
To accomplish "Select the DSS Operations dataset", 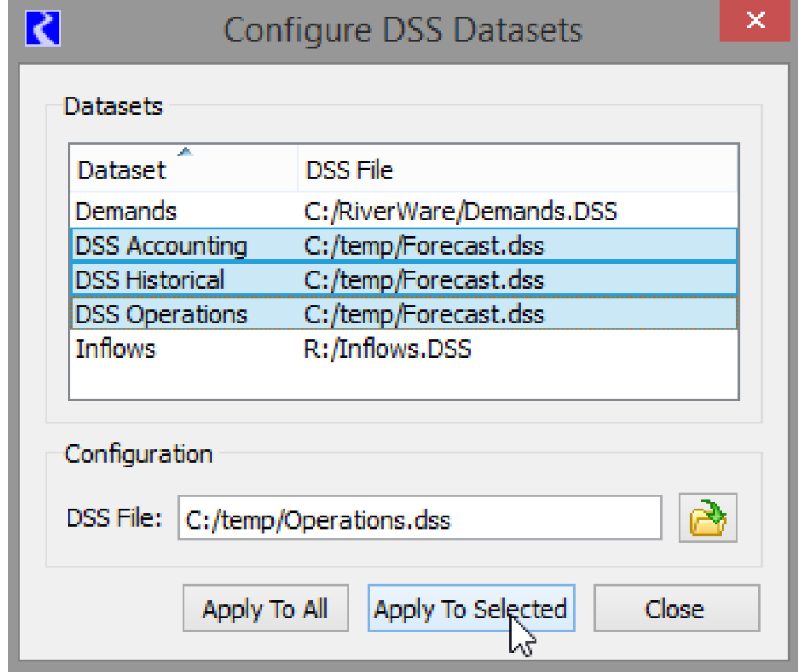I will [162, 314].
